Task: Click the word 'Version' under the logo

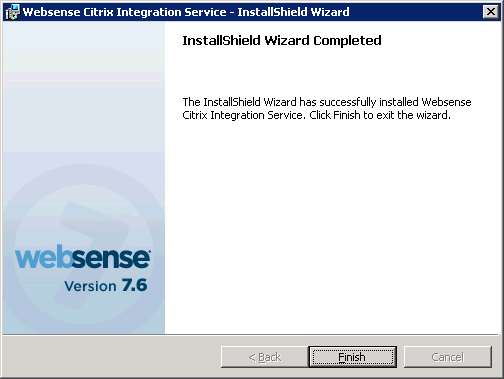Action: (90, 286)
